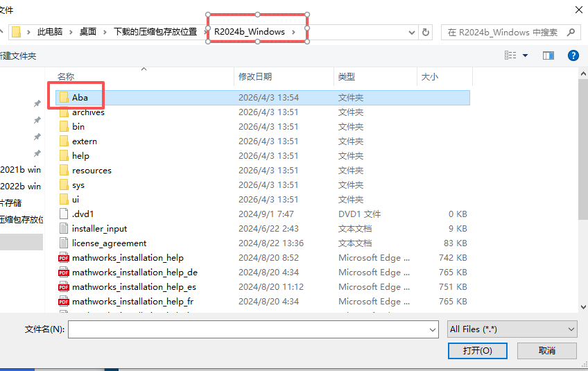Select file name mathworks_installation_help_es
The height and width of the screenshot is (371, 588).
coord(135,287)
